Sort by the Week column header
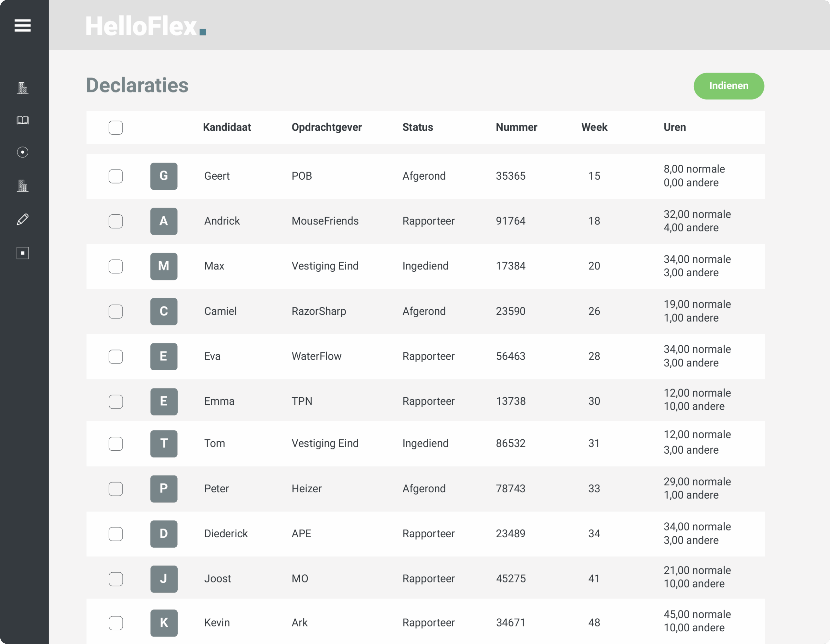830x644 pixels. point(594,127)
